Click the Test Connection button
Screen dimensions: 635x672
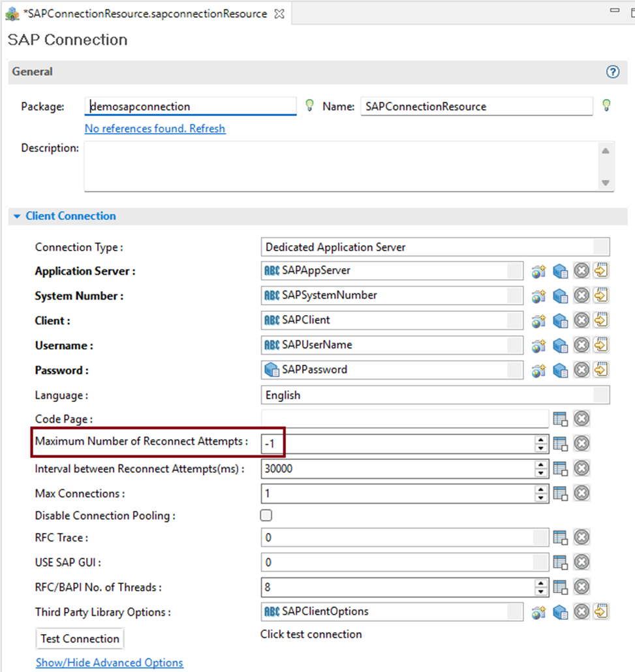pos(80,639)
